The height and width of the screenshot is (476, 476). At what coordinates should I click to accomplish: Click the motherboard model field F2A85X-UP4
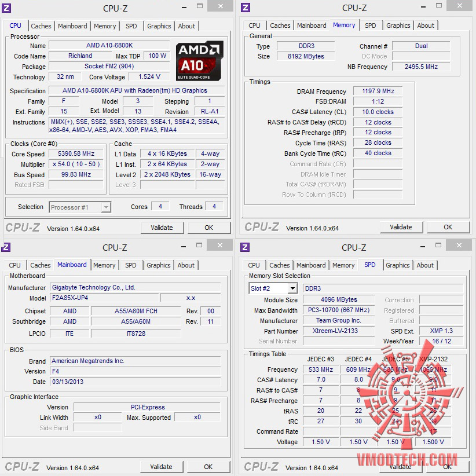[104, 298]
